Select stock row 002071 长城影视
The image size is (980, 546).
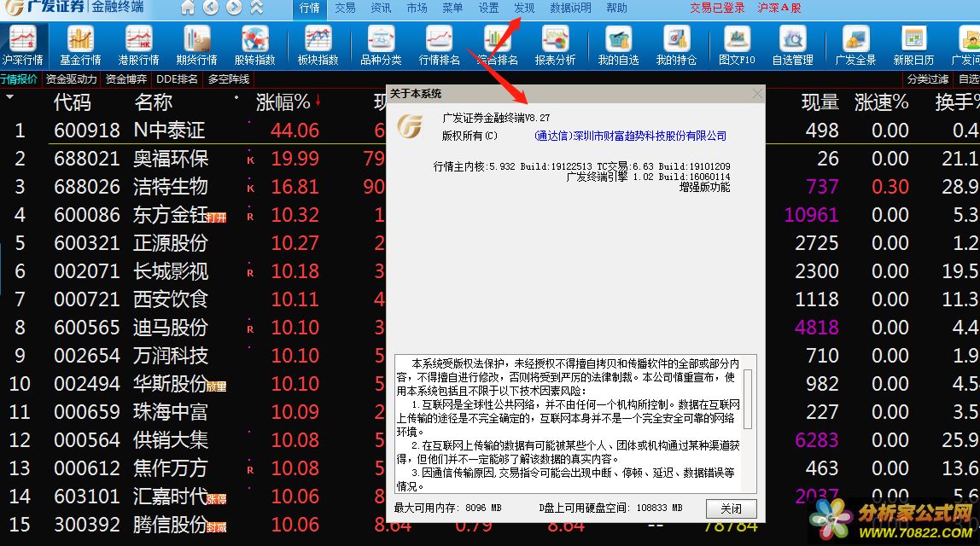pos(193,270)
